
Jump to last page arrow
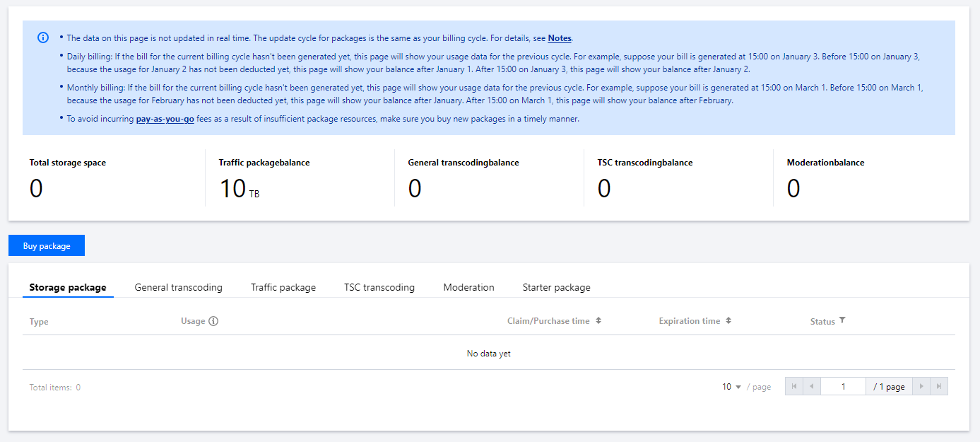click(939, 386)
